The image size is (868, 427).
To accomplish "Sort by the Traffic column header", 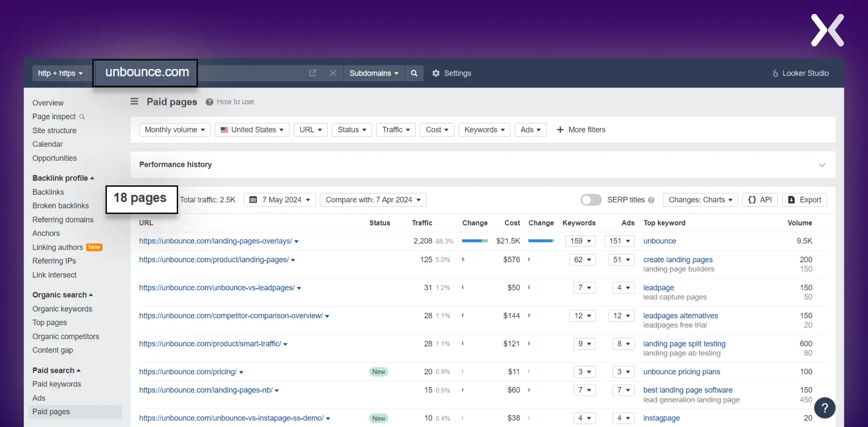I will coord(422,223).
